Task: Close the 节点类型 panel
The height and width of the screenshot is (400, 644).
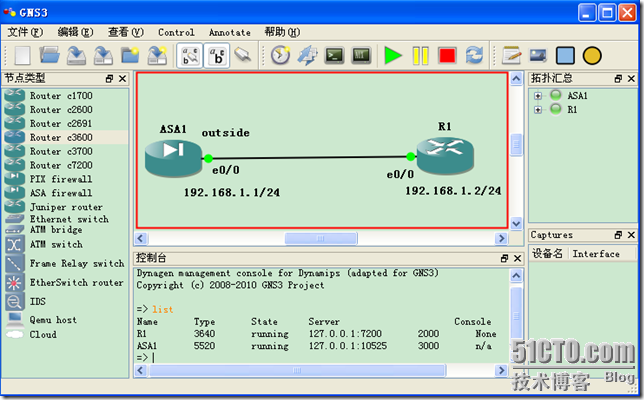Action: click(x=122, y=78)
